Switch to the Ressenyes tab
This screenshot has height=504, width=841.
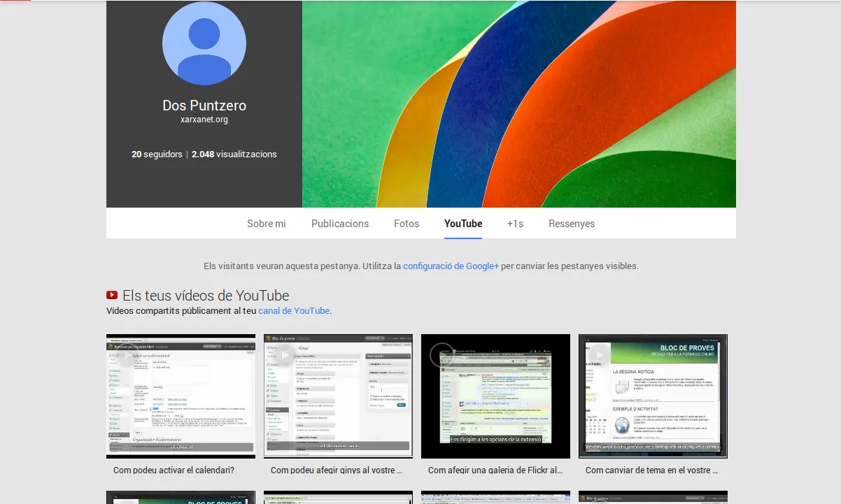(572, 224)
